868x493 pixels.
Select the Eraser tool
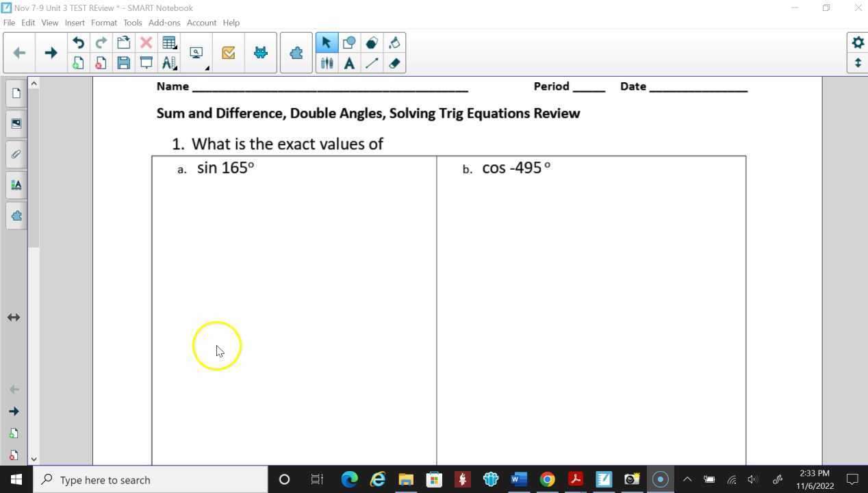pos(394,62)
